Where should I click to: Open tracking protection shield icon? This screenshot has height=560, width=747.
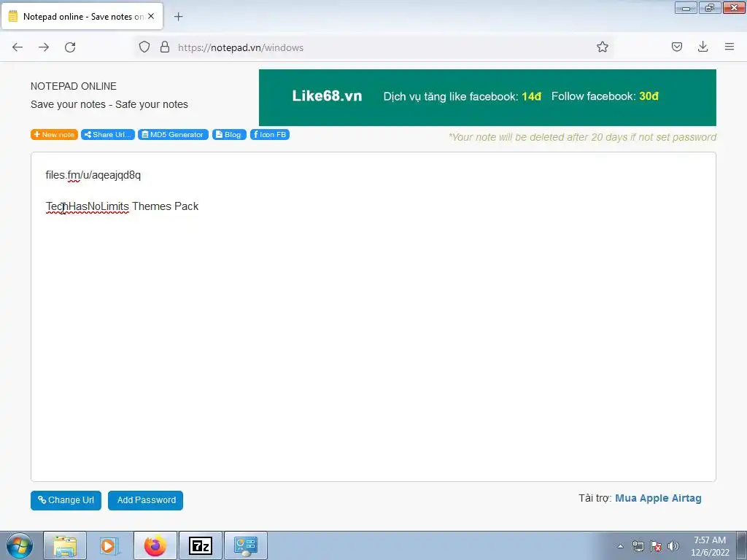(144, 47)
